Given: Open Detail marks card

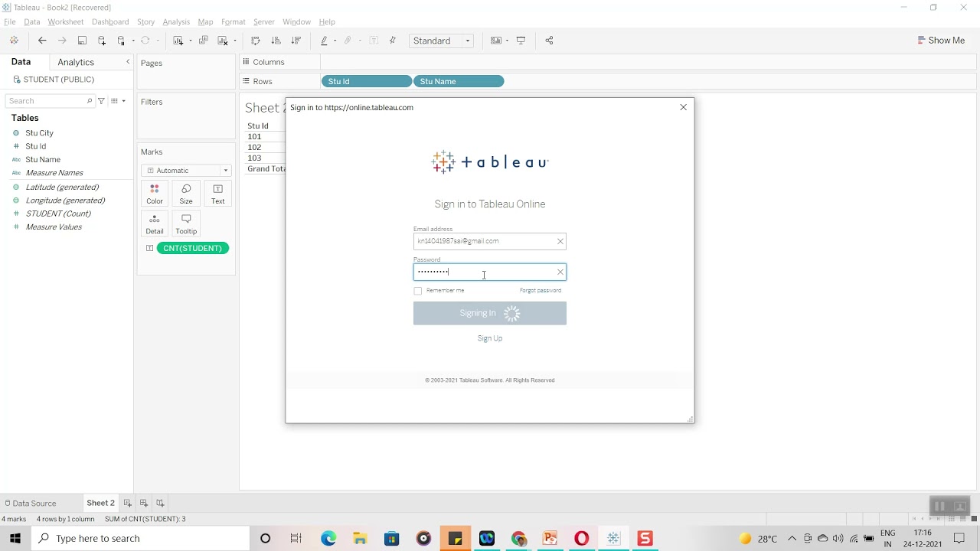Looking at the screenshot, I should point(155,223).
